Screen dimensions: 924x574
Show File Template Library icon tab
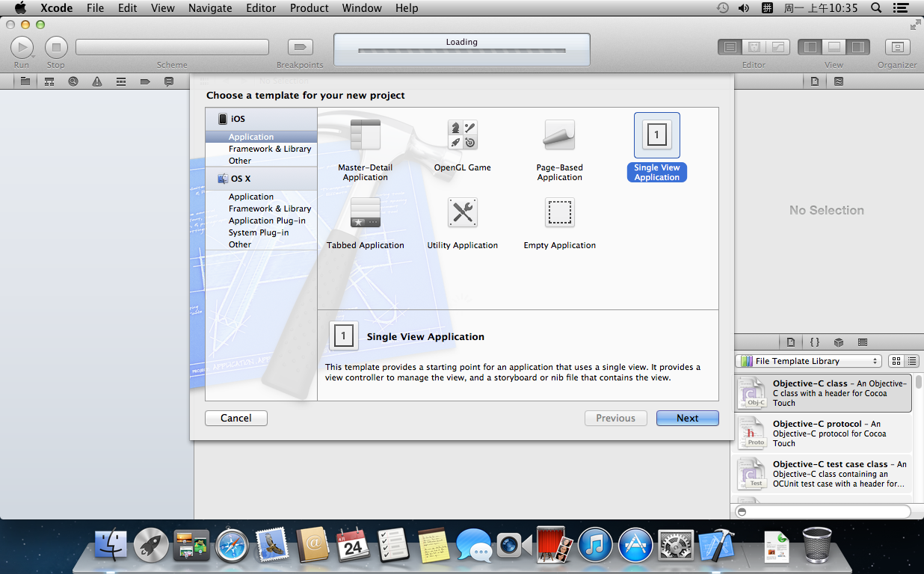[x=791, y=342]
